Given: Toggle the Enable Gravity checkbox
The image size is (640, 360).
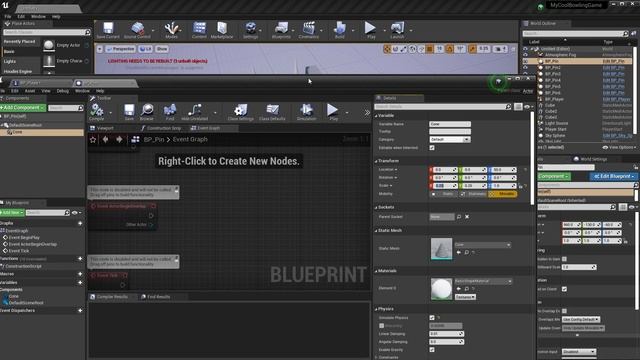Looking at the screenshot, I should click(x=432, y=350).
